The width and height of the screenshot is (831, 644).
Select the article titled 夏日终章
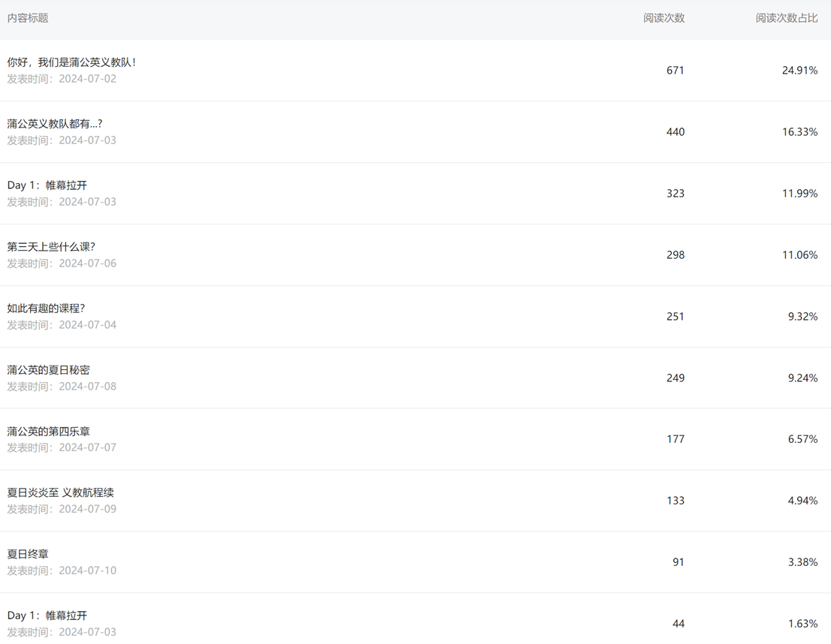pos(28,555)
